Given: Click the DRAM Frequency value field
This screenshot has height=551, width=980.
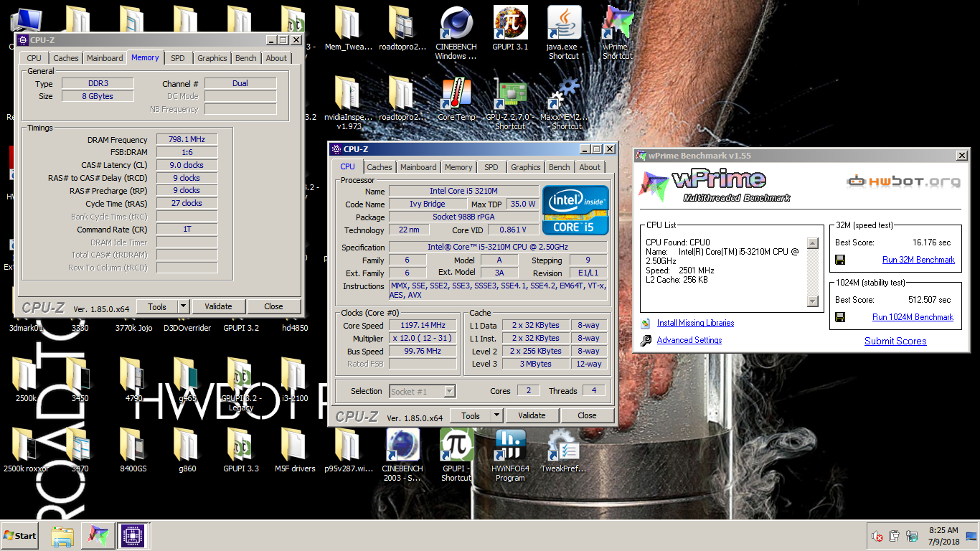Looking at the screenshot, I should [x=187, y=140].
